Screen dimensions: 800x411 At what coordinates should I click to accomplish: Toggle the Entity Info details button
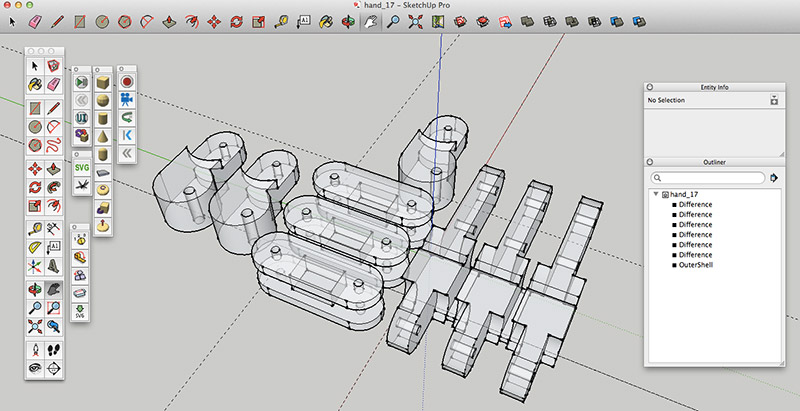(x=773, y=101)
